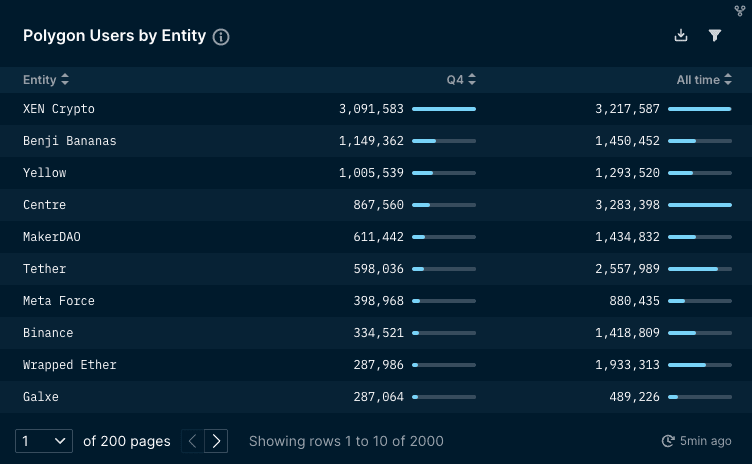Select the Tether entity
The width and height of the screenshot is (752, 464).
pyautogui.click(x=45, y=269)
